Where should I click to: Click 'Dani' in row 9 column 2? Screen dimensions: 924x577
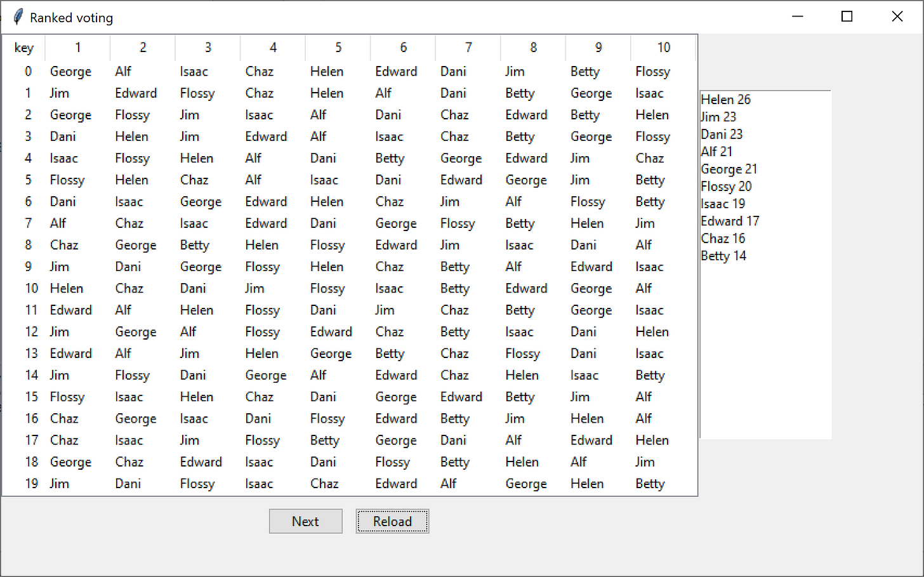coord(128,267)
